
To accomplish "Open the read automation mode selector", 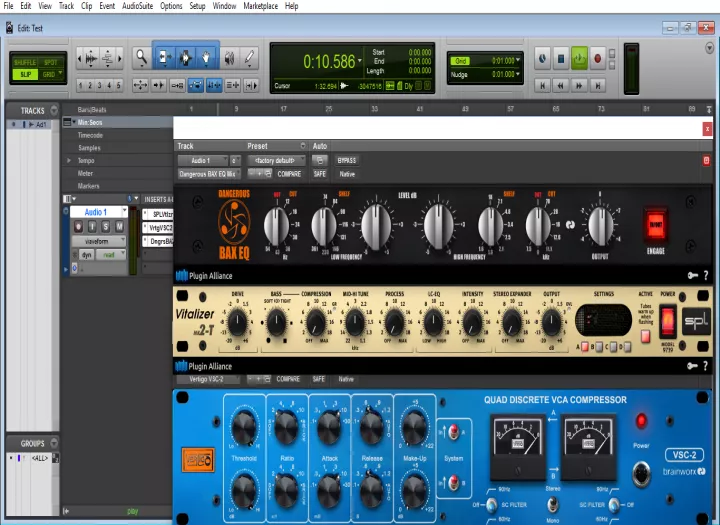I will [111, 254].
